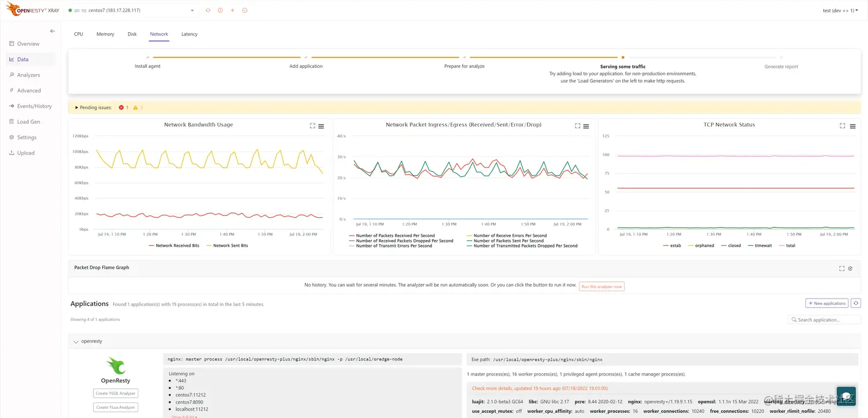Expand TCP Network Status chart to fullscreen
The image size is (868, 418).
(x=842, y=126)
